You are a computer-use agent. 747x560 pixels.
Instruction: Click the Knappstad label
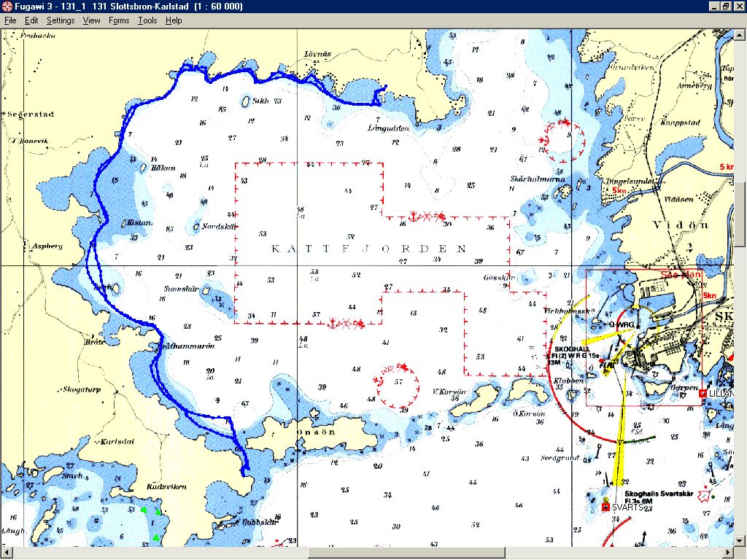point(681,122)
